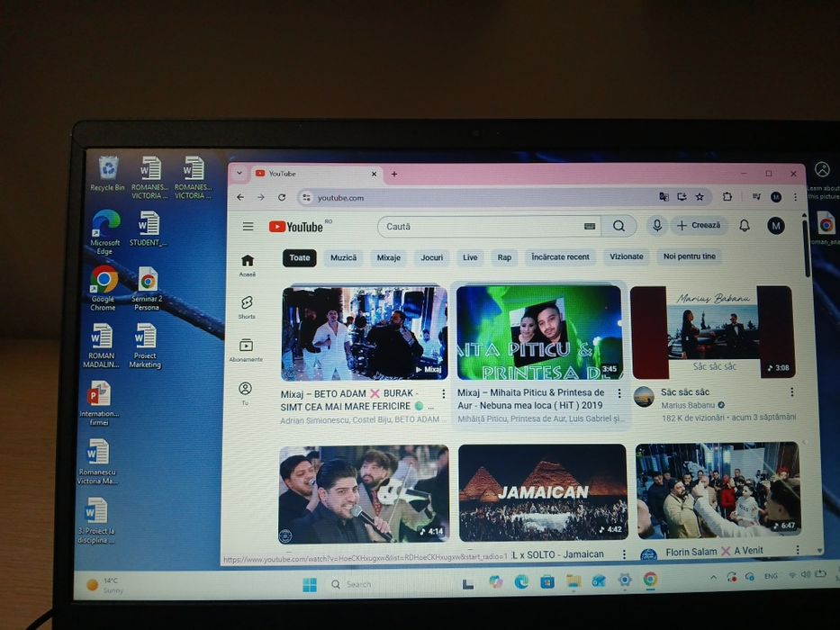The height and width of the screenshot is (630, 840).
Task: Open the YouTube account avatar M
Action: tap(776, 226)
